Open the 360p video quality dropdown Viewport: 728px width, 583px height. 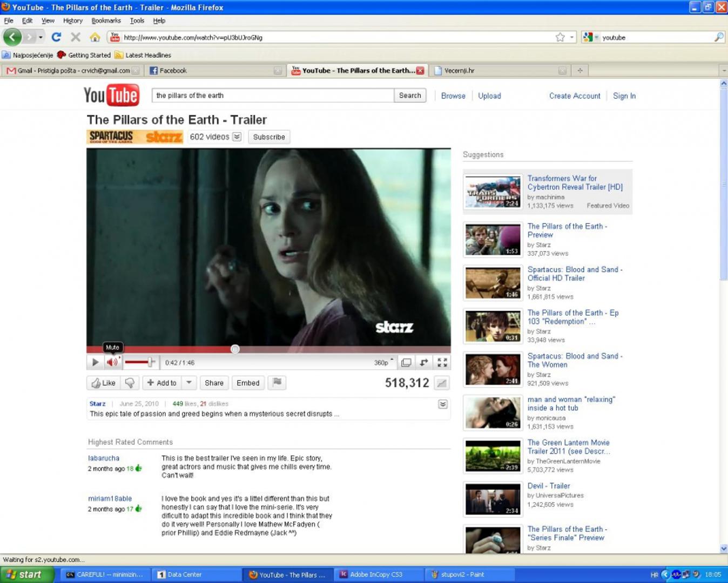pos(384,363)
